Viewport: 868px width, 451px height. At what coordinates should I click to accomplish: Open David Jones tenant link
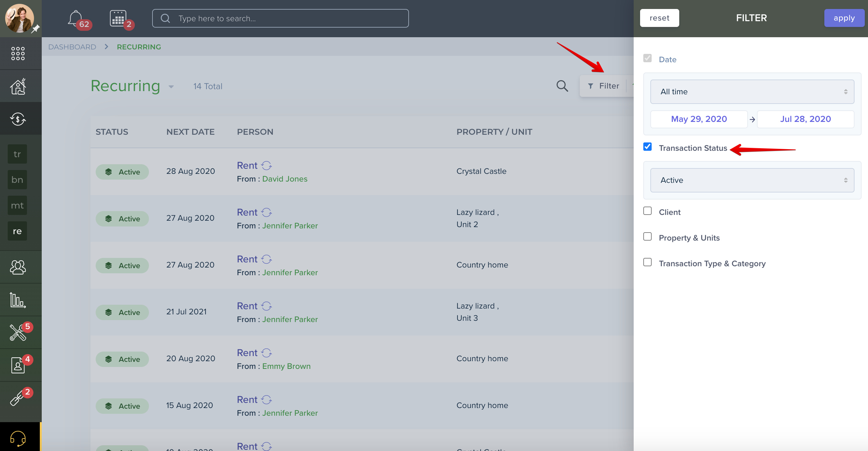285,179
